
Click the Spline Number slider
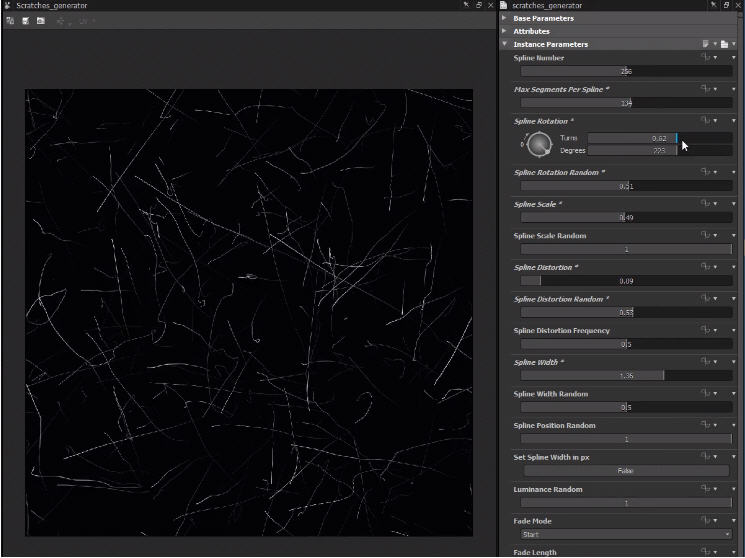coord(626,71)
